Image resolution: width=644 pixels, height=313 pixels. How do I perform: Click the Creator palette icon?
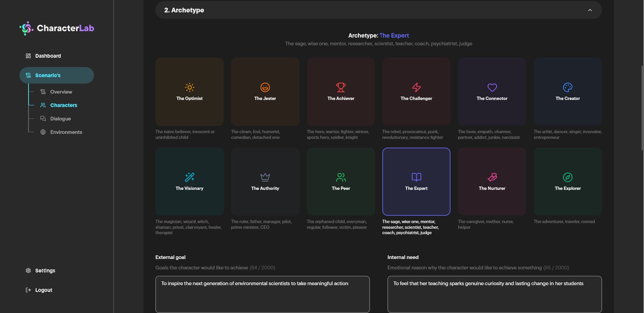(x=568, y=87)
